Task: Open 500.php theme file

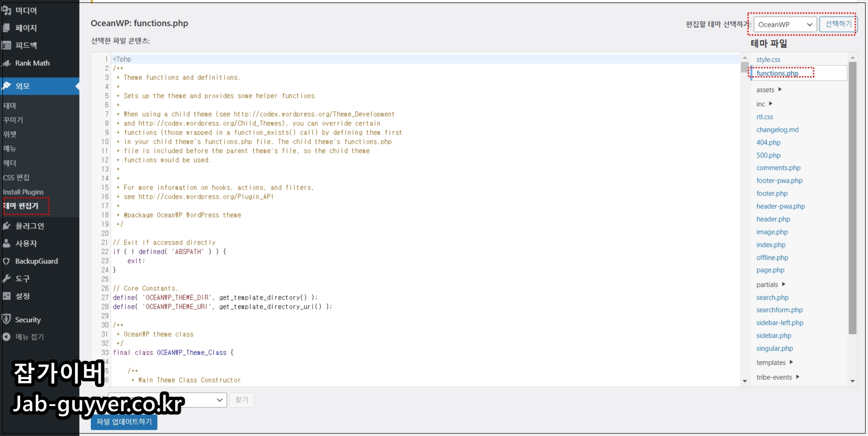Action: tap(768, 155)
